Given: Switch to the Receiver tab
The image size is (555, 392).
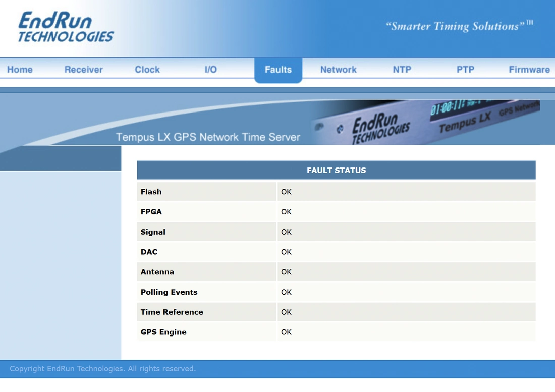Looking at the screenshot, I should tap(84, 70).
